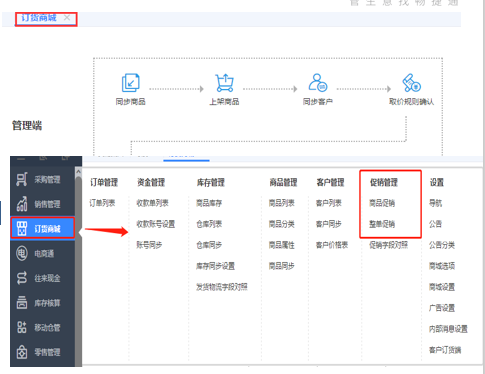This screenshot has width=485, height=374.
Task: Open 公告分类
Action: pyautogui.click(x=442, y=245)
